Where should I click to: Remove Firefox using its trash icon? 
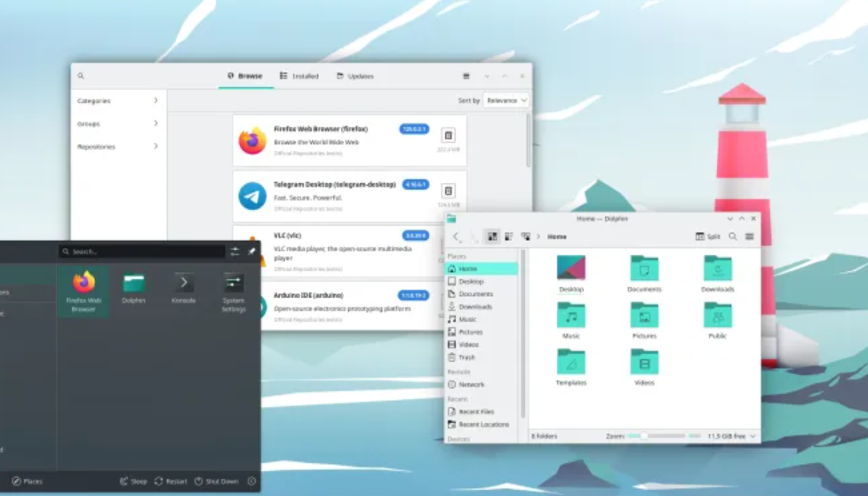(448, 136)
